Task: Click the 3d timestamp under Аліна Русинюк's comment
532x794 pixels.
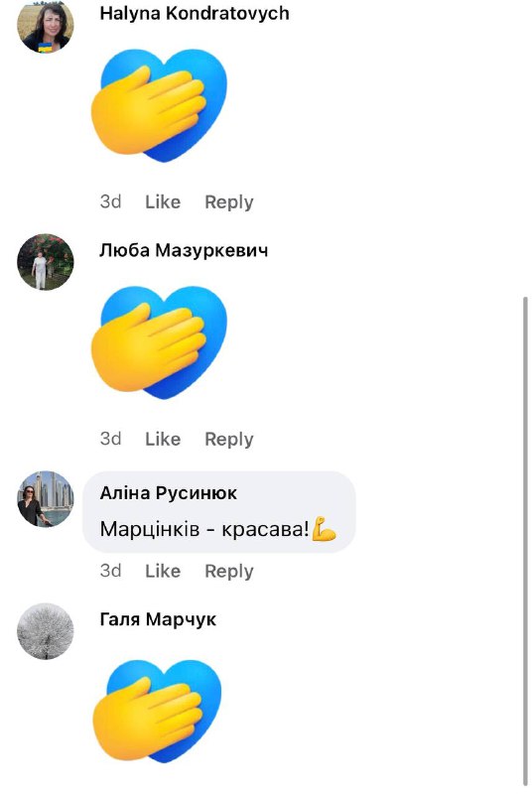Action: tap(110, 571)
